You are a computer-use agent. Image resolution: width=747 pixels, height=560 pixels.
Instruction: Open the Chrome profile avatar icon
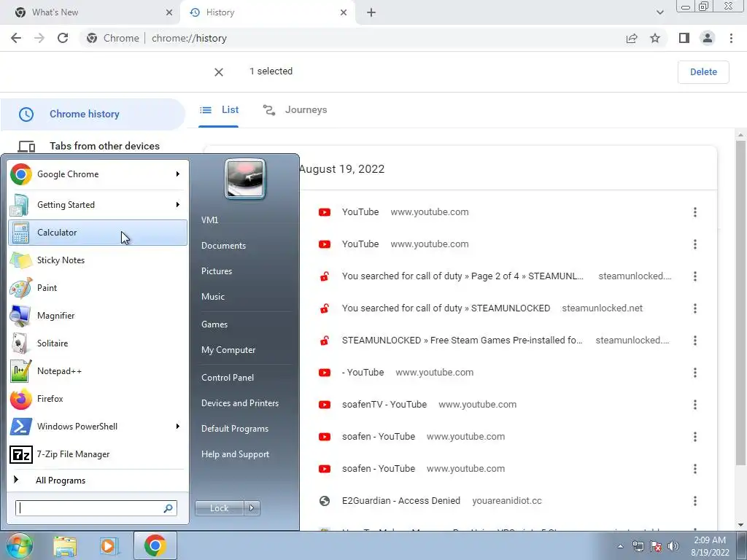[708, 38]
